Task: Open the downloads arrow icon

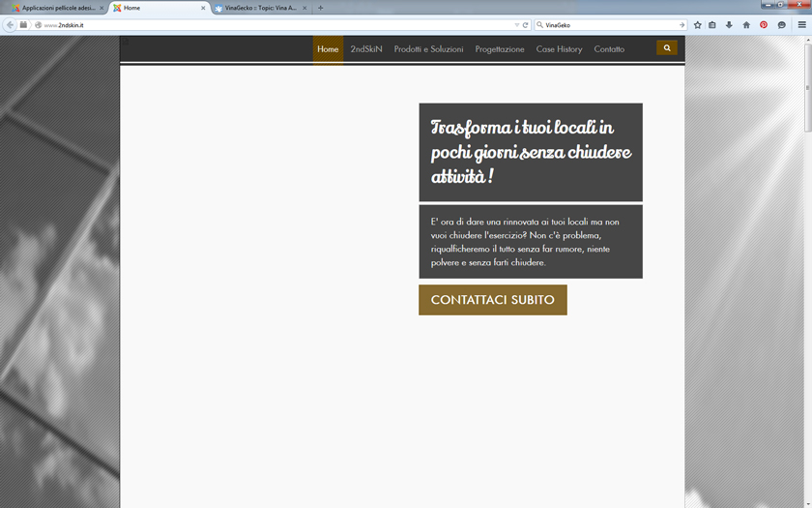Action: click(729, 25)
